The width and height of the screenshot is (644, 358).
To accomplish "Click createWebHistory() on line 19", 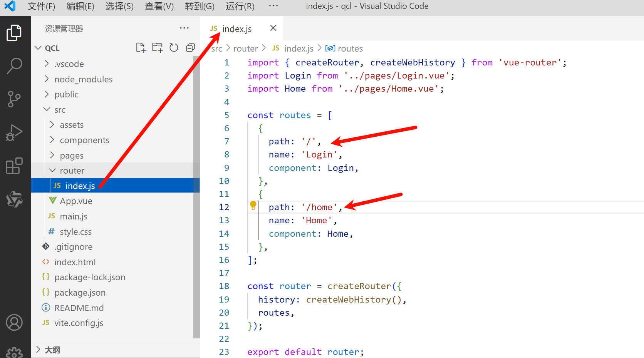I will tap(354, 299).
